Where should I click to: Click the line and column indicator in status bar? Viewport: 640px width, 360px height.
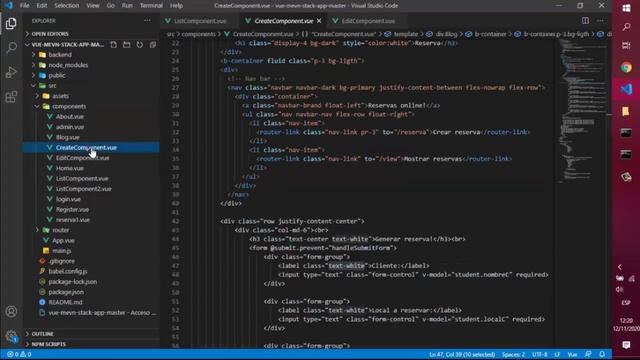462,354
